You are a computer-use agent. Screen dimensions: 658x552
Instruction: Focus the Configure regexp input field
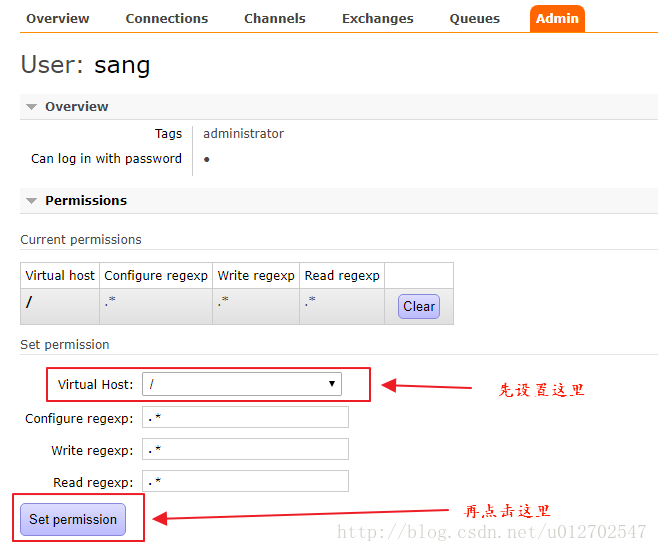(245, 417)
